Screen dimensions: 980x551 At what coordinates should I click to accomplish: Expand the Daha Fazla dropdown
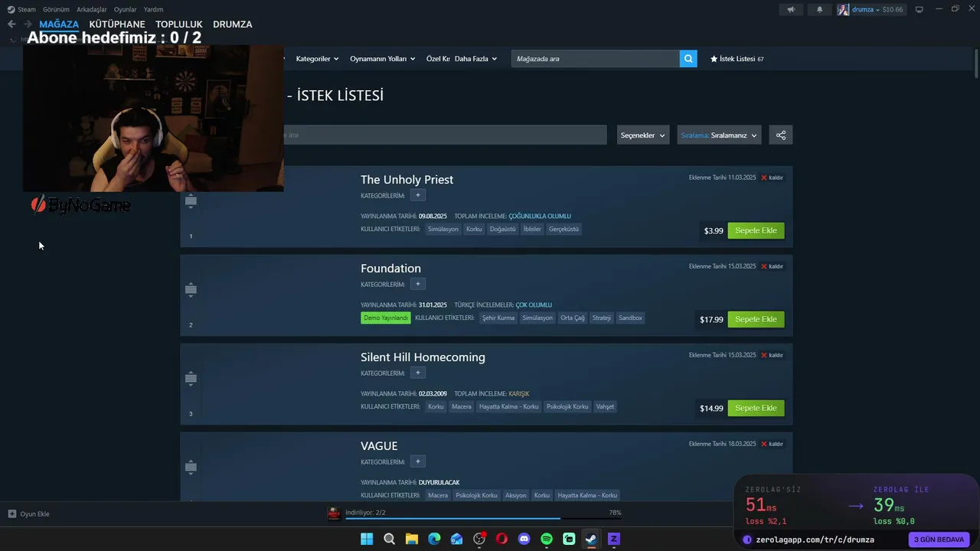point(475,59)
